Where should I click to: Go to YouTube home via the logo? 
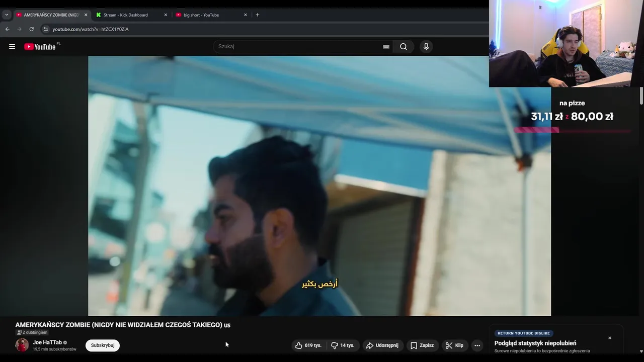pyautogui.click(x=40, y=47)
